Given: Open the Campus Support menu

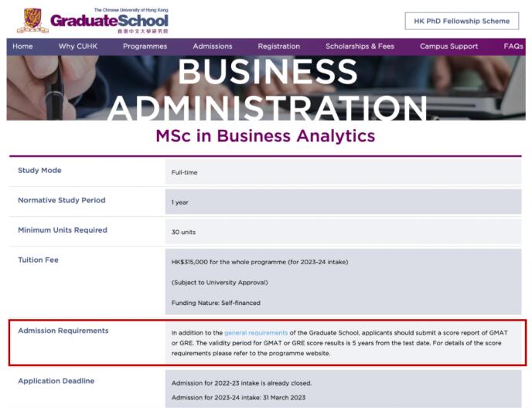Looking at the screenshot, I should (448, 46).
